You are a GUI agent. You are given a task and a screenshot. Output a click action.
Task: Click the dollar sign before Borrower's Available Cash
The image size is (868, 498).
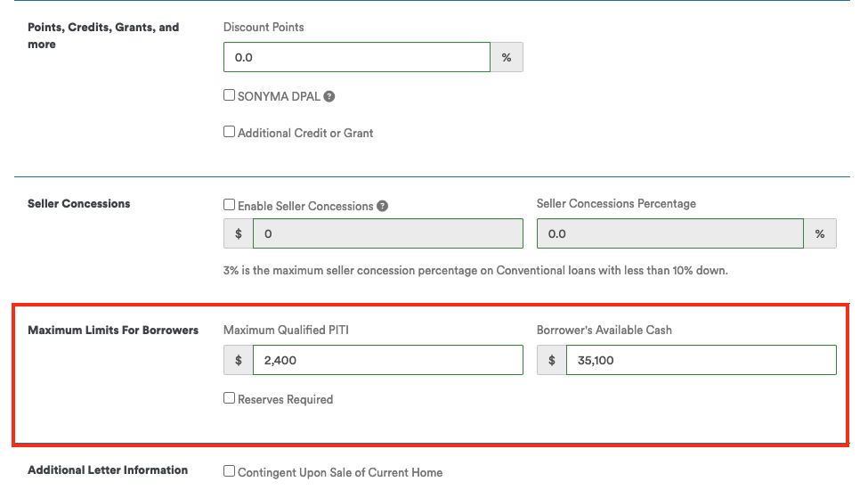(x=552, y=360)
